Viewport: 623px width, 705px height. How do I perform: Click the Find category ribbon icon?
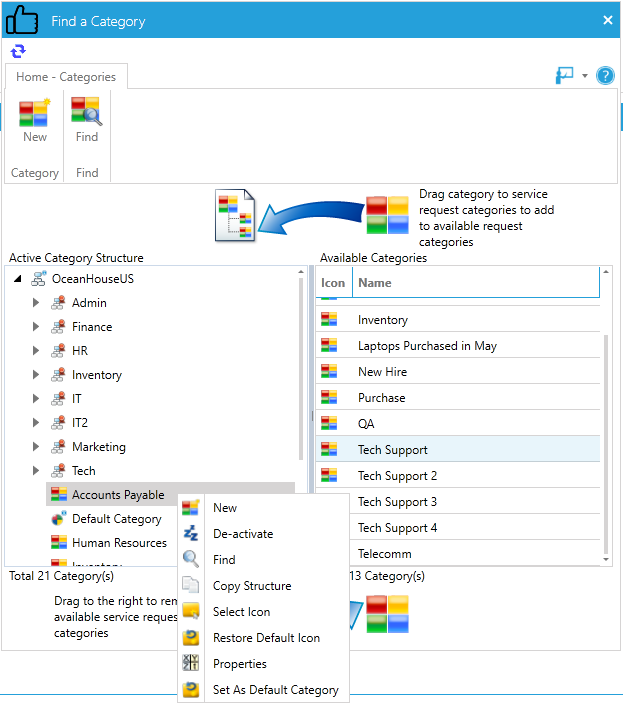[87, 113]
